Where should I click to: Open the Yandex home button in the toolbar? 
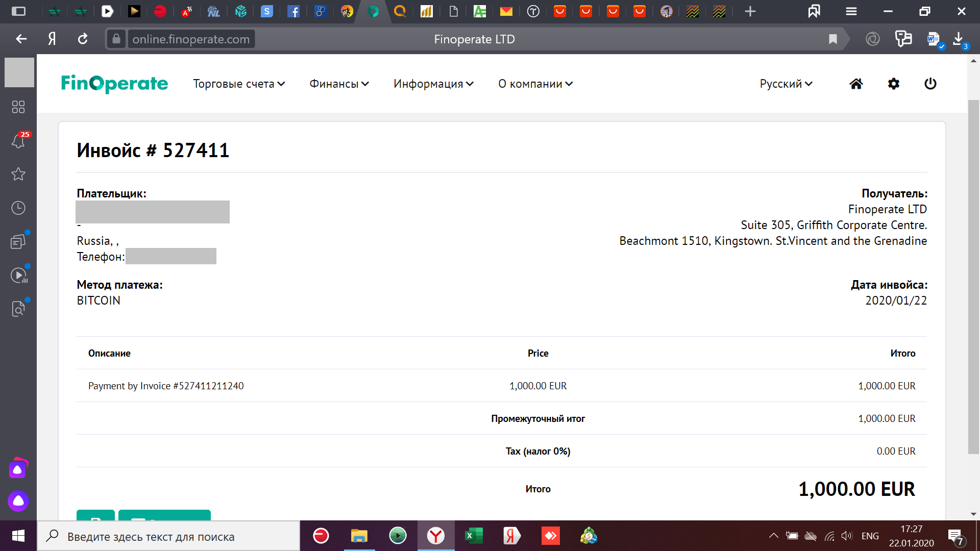[52, 39]
